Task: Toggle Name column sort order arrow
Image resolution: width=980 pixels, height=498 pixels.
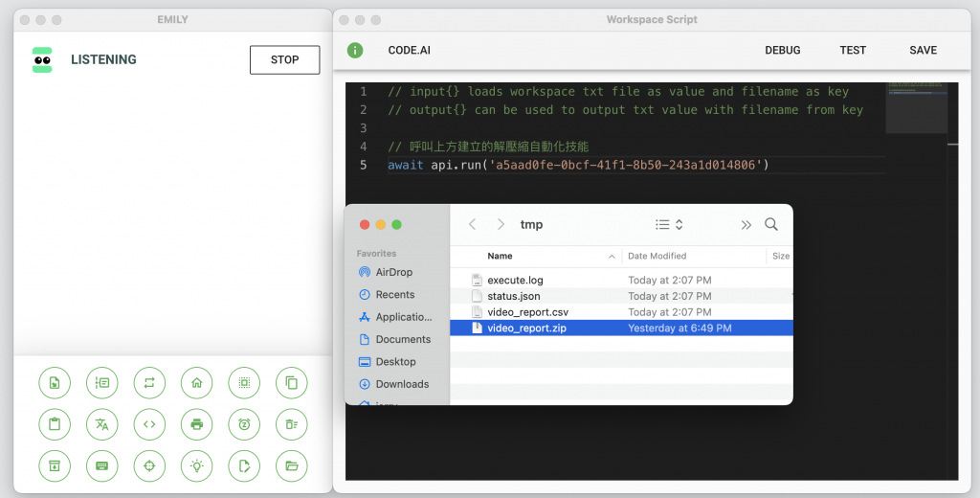Action: click(x=612, y=257)
